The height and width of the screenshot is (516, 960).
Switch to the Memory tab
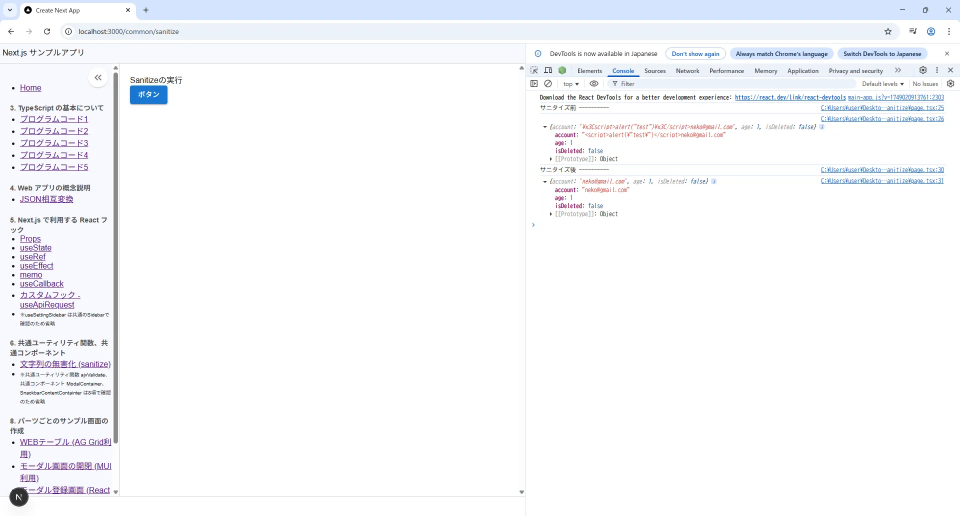tap(765, 71)
